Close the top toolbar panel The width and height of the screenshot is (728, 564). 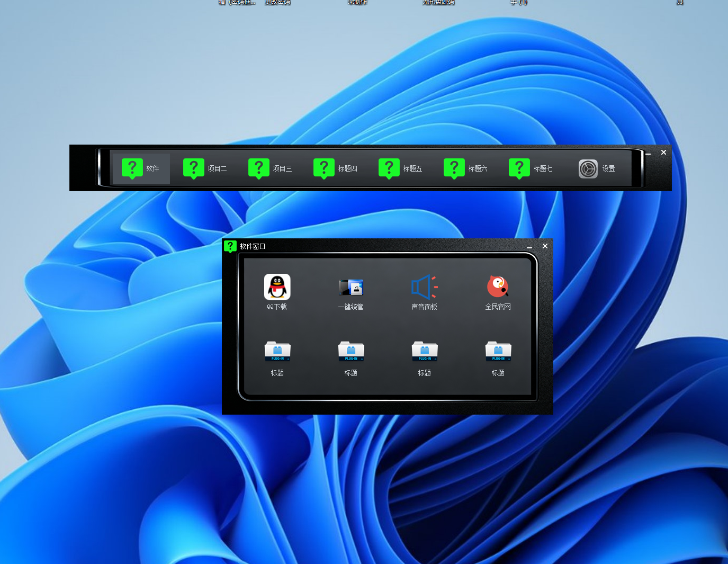(663, 153)
